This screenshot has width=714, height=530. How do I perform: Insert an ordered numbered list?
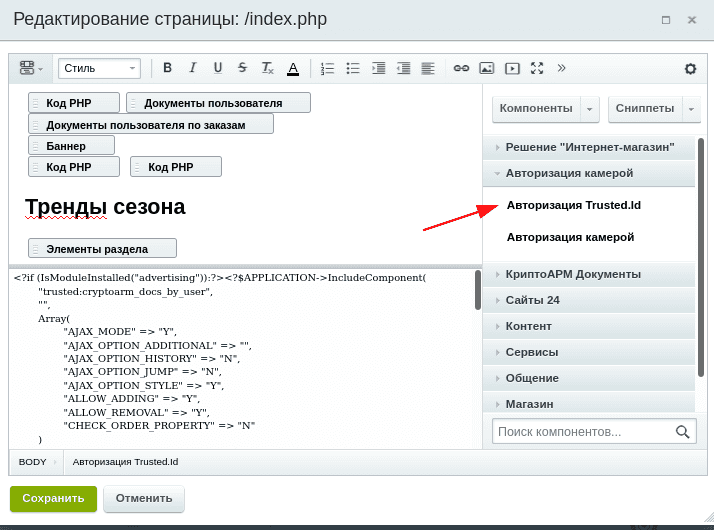(x=327, y=68)
